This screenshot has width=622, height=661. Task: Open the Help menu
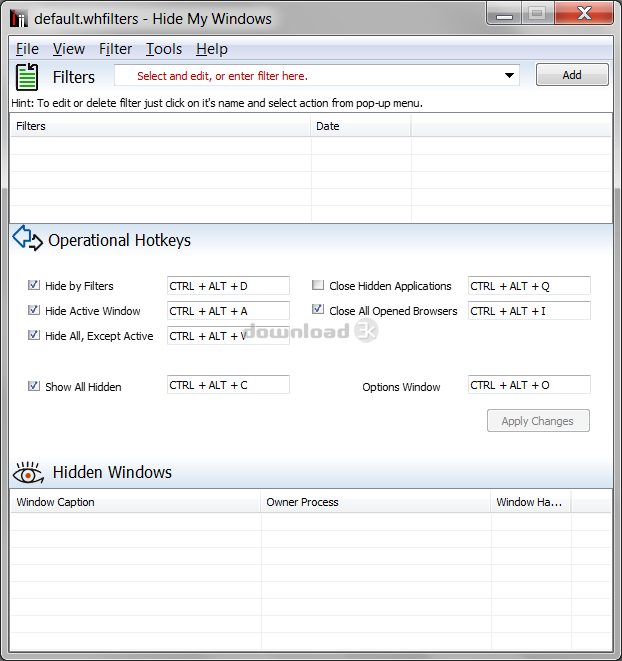pos(212,49)
